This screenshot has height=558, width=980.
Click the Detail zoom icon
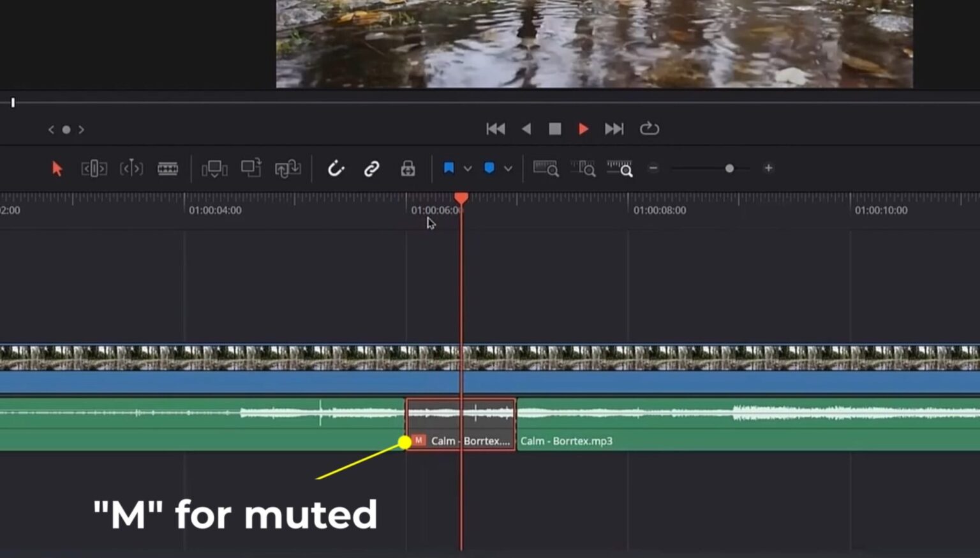tap(584, 169)
